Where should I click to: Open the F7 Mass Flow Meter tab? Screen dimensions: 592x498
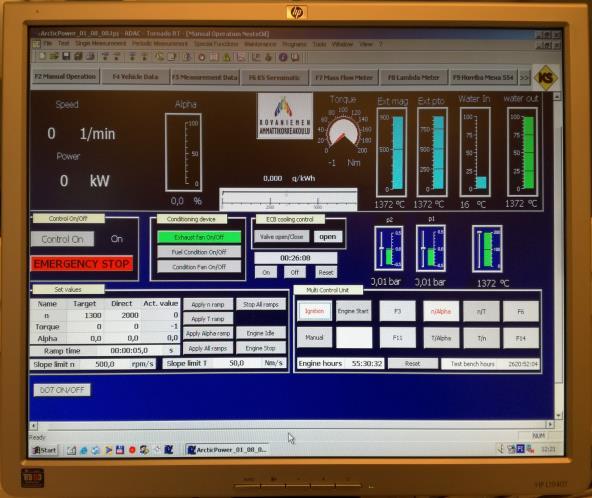[x=344, y=77]
